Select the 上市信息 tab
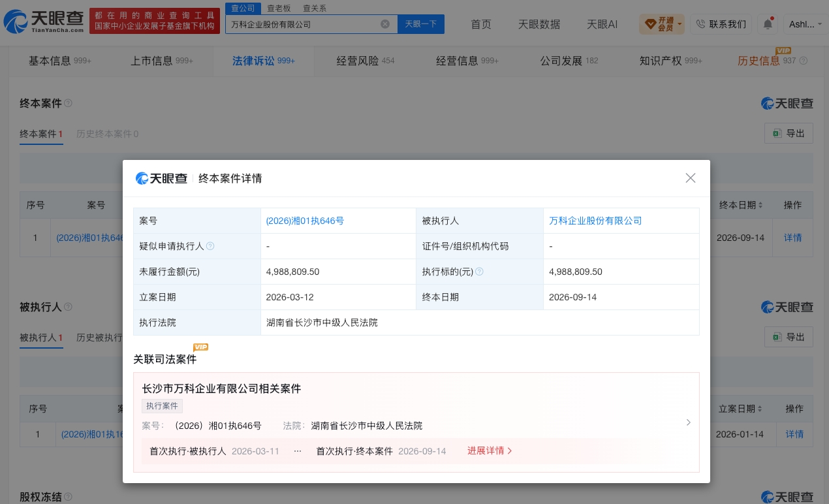 [x=162, y=61]
